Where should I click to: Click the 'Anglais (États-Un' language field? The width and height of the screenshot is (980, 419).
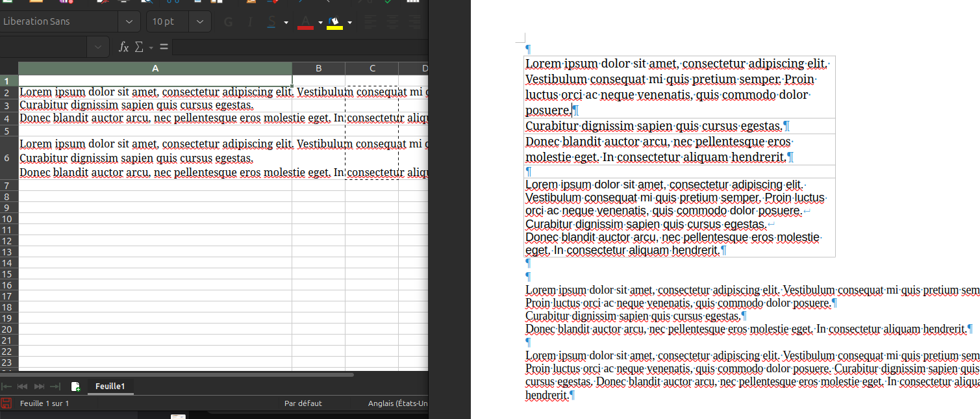pyautogui.click(x=398, y=403)
